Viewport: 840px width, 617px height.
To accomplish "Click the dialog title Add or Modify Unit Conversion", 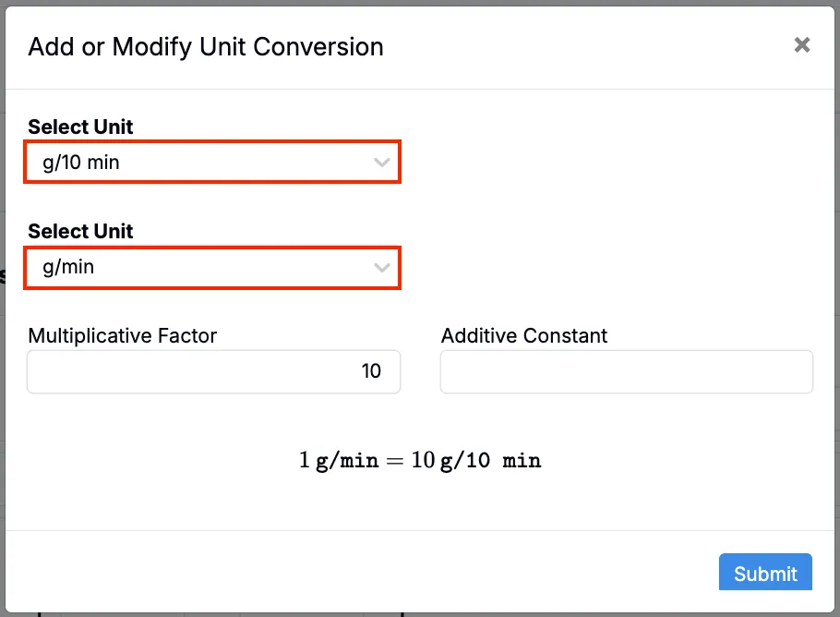I will click(x=206, y=46).
